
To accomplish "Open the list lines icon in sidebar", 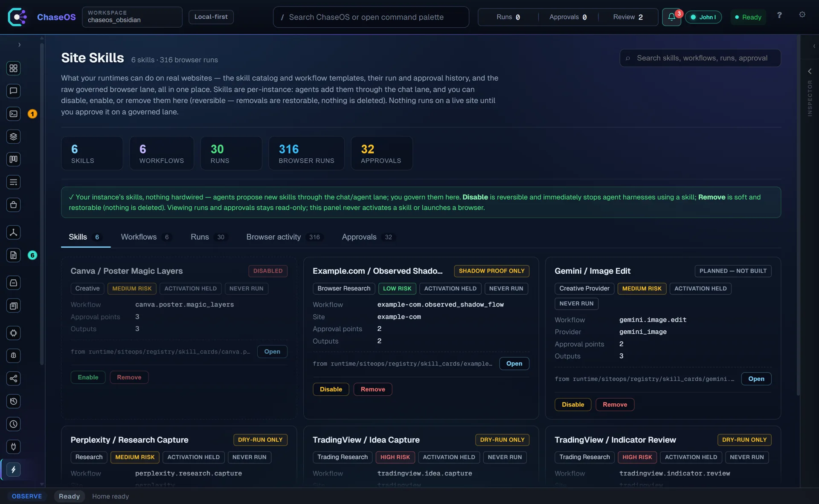I will (x=13, y=182).
